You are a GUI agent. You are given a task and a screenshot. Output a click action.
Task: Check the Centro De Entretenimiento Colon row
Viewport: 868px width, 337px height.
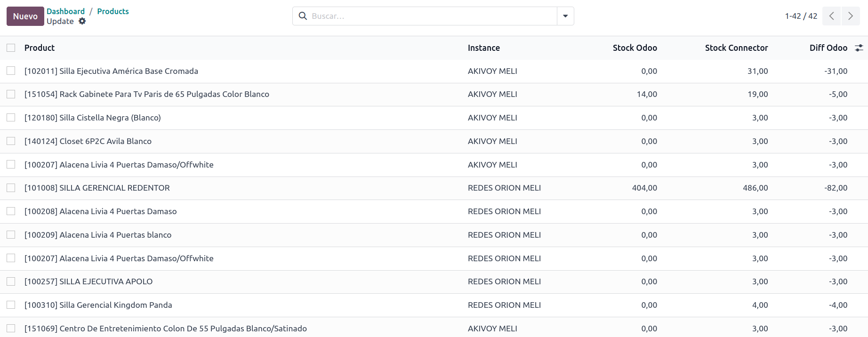11,328
